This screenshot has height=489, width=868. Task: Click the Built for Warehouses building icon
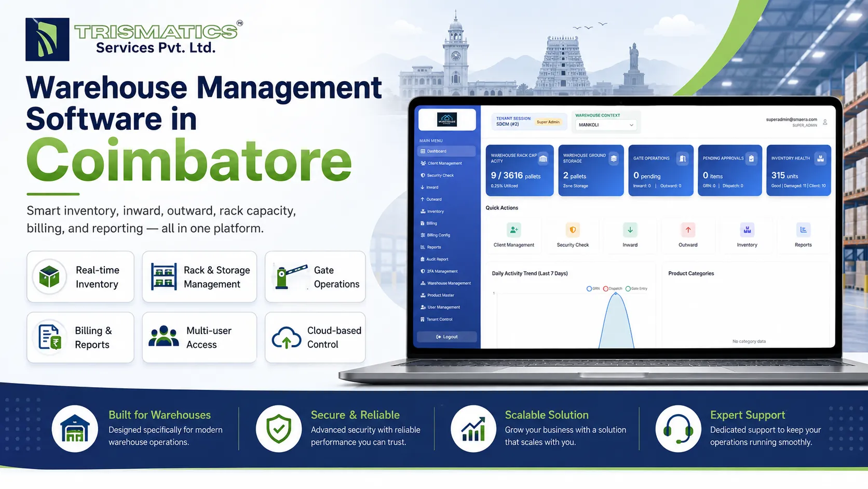coord(75,429)
